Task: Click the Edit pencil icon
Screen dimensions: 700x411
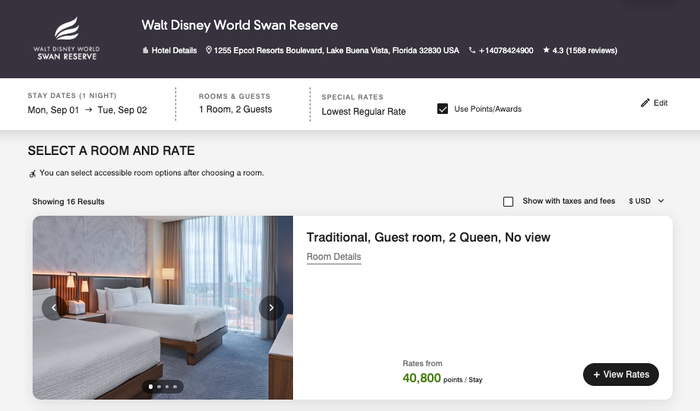Action: click(x=645, y=103)
